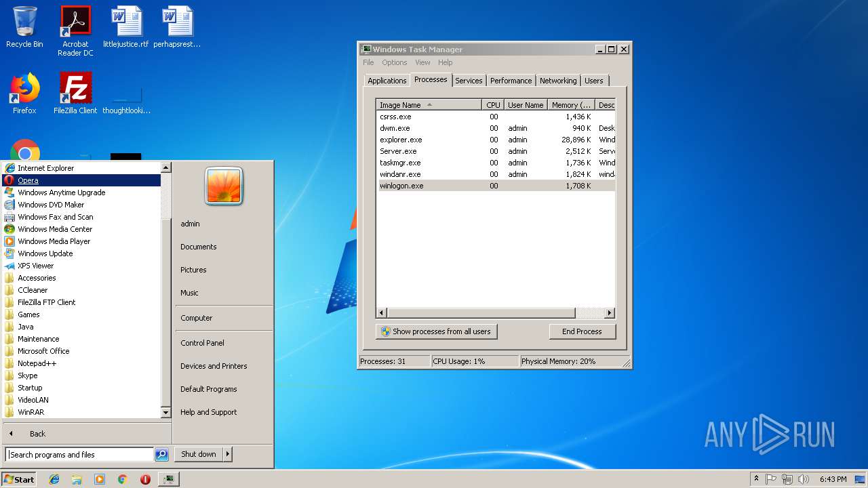Click programs list scroll down arrow
Viewport: 868px width, 488px height.
click(x=165, y=412)
